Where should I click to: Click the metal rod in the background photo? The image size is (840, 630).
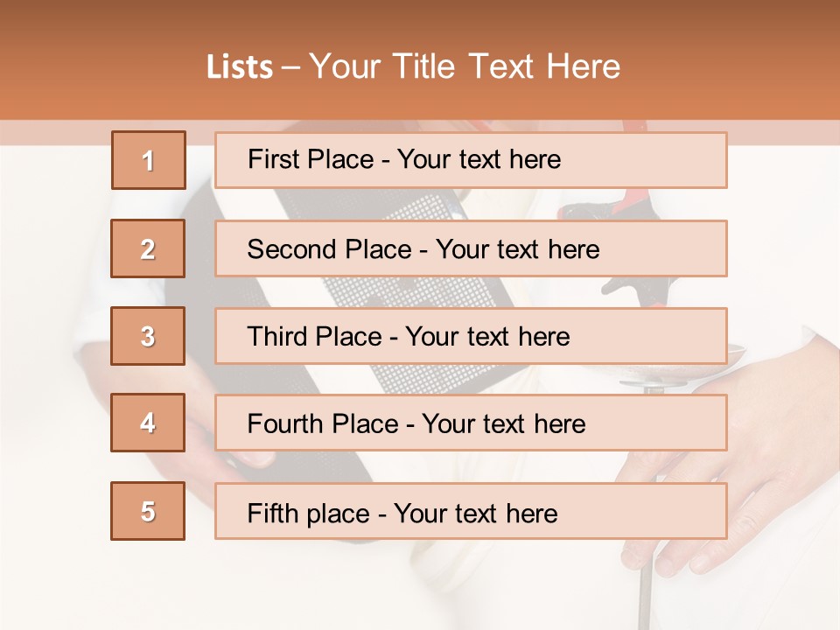pyautogui.click(x=646, y=586)
